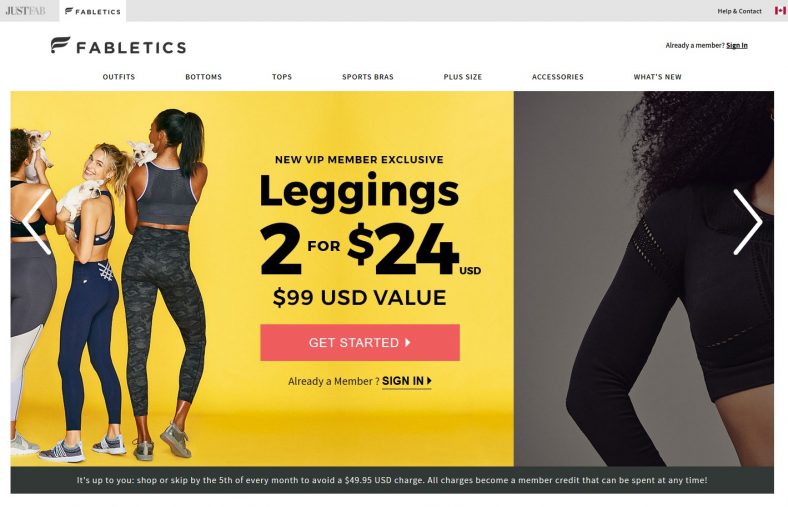The height and width of the screenshot is (507, 788).
Task: Click the black seamless top slide image
Action: (x=644, y=278)
